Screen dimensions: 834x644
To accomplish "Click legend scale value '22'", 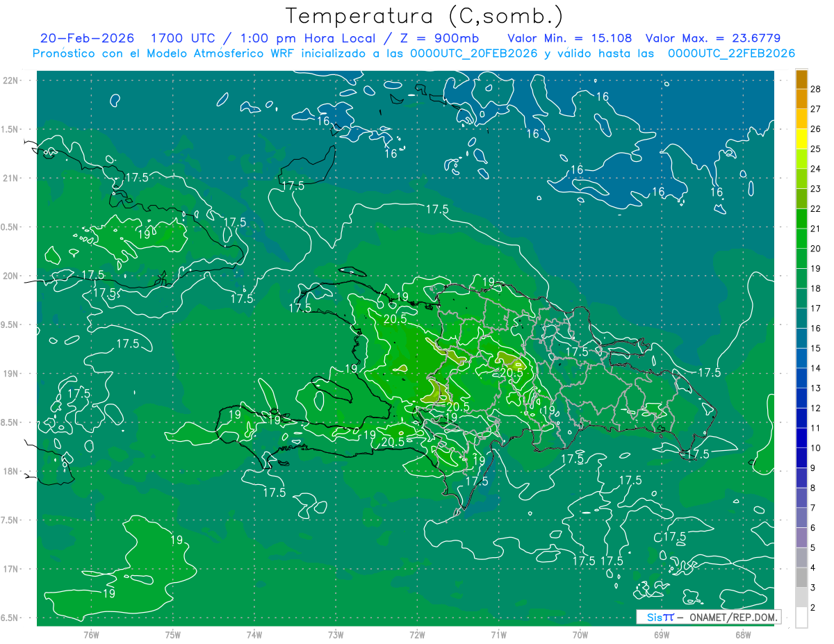I will click(816, 209).
